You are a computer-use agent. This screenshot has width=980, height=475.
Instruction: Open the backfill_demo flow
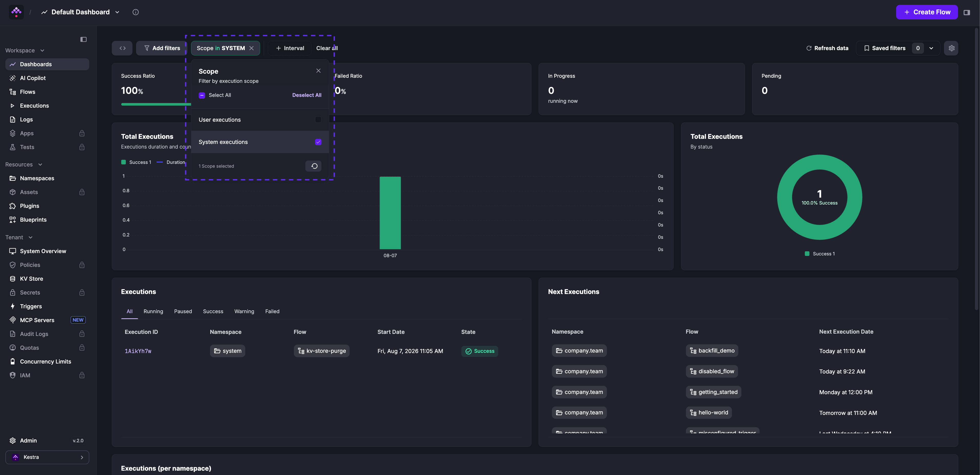pos(712,351)
